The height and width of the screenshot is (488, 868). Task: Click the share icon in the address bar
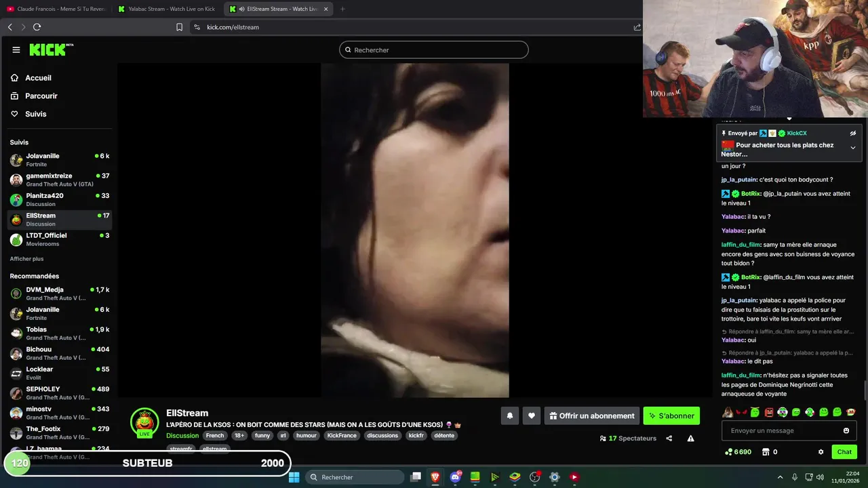tap(637, 27)
